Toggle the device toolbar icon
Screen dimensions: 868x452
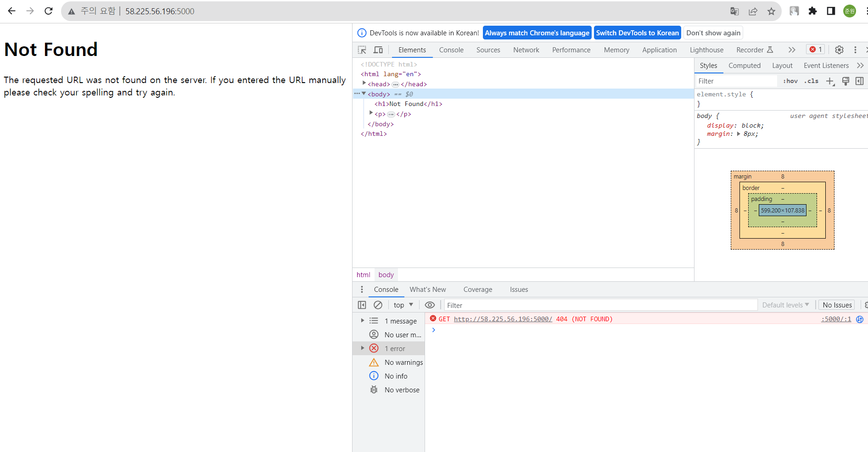tap(378, 50)
